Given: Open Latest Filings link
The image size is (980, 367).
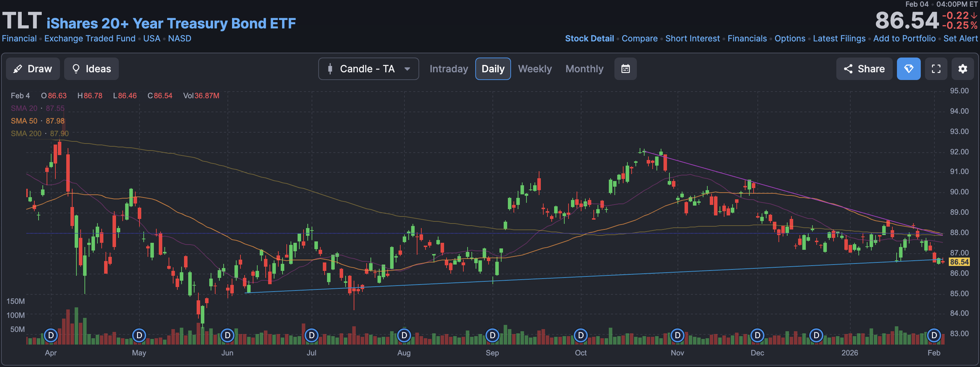Looking at the screenshot, I should (839, 39).
